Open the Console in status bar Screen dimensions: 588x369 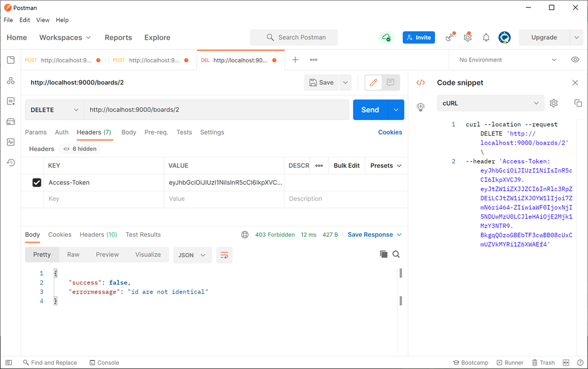[x=104, y=363]
